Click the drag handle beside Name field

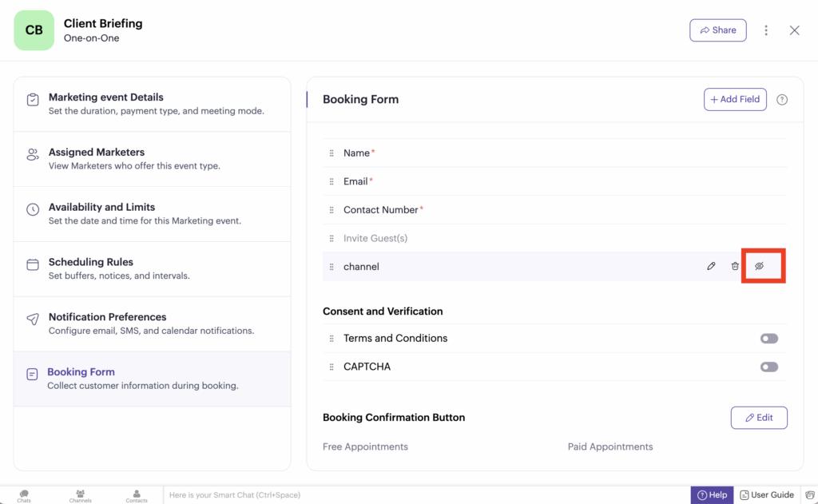[332, 153]
